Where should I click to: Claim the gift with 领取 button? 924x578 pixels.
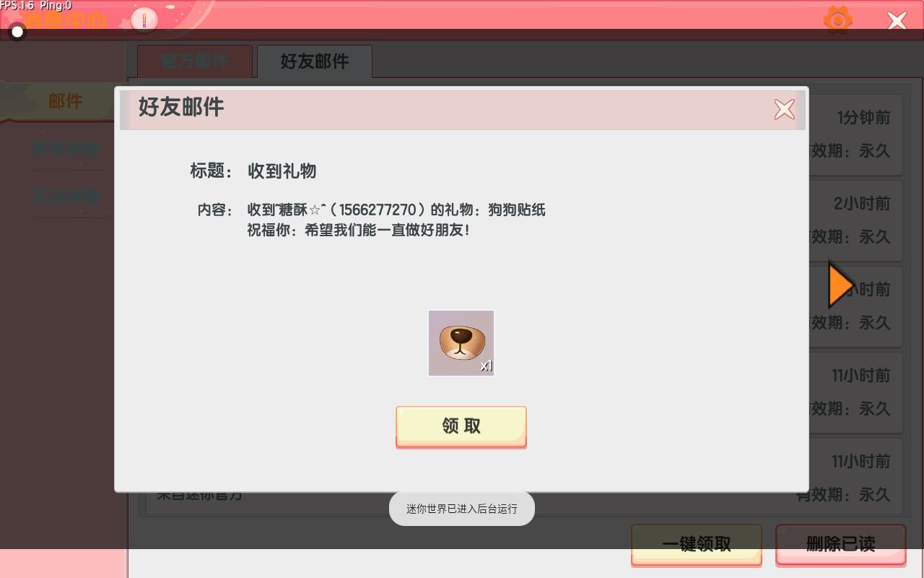coord(461,426)
